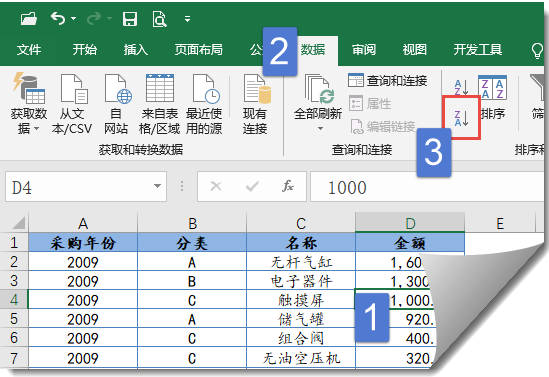The width and height of the screenshot is (549, 377).
Task: Select column C header
Action: [x=301, y=223]
